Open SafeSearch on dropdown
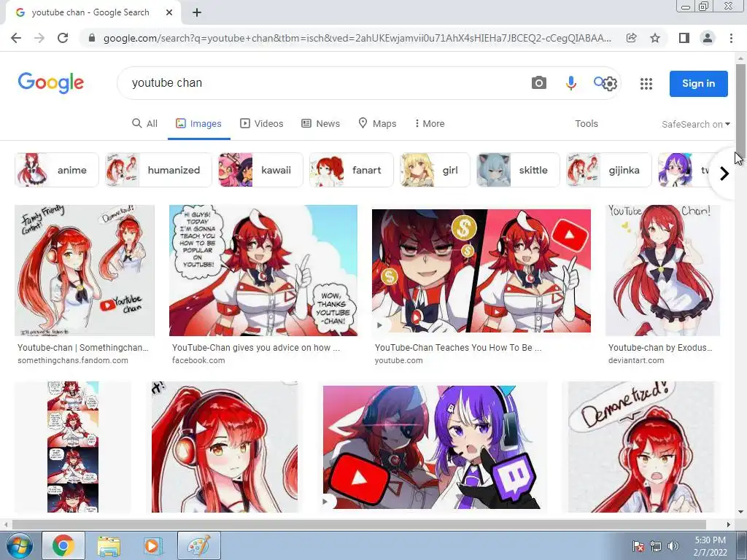Viewport: 747px width, 560px height. [x=695, y=124]
